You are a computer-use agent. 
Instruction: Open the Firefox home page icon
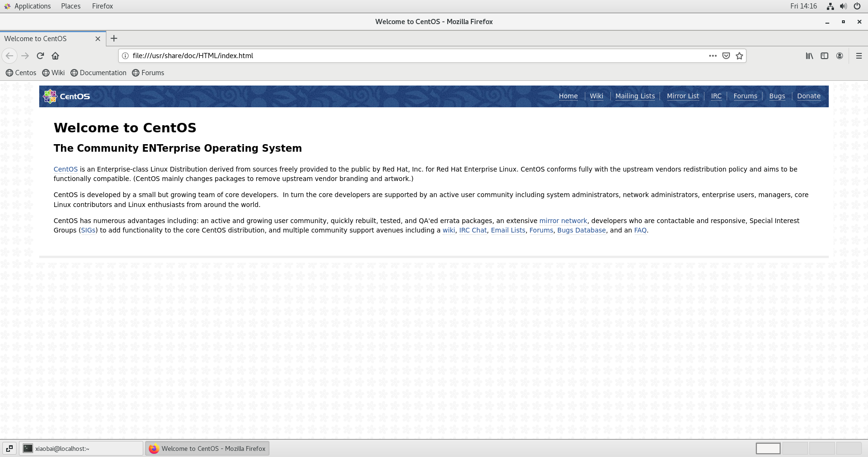click(55, 56)
